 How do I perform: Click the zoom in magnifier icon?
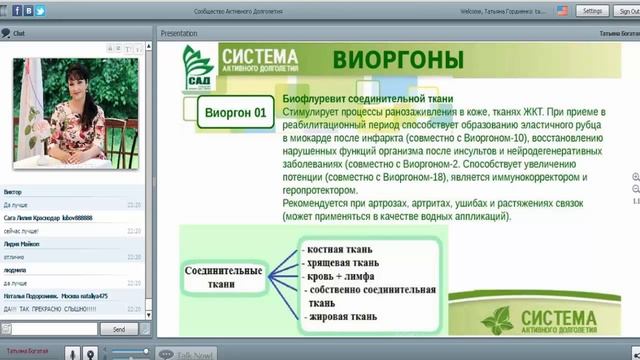(x=636, y=177)
